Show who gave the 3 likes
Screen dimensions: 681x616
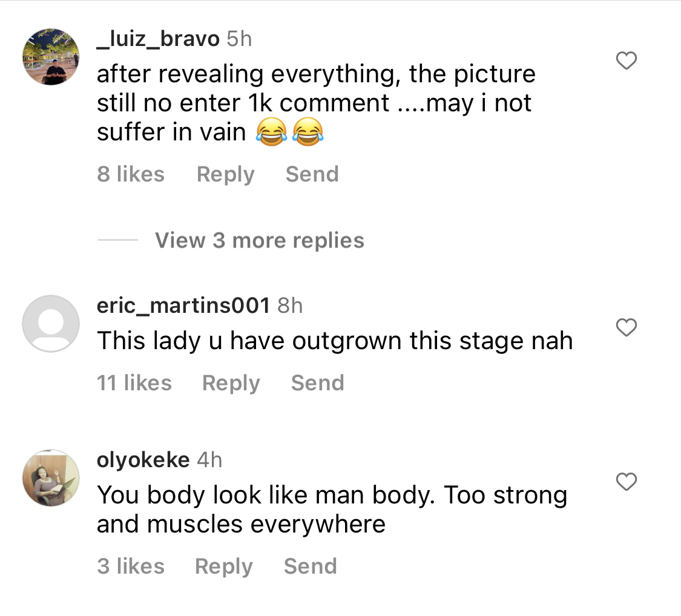point(131,566)
